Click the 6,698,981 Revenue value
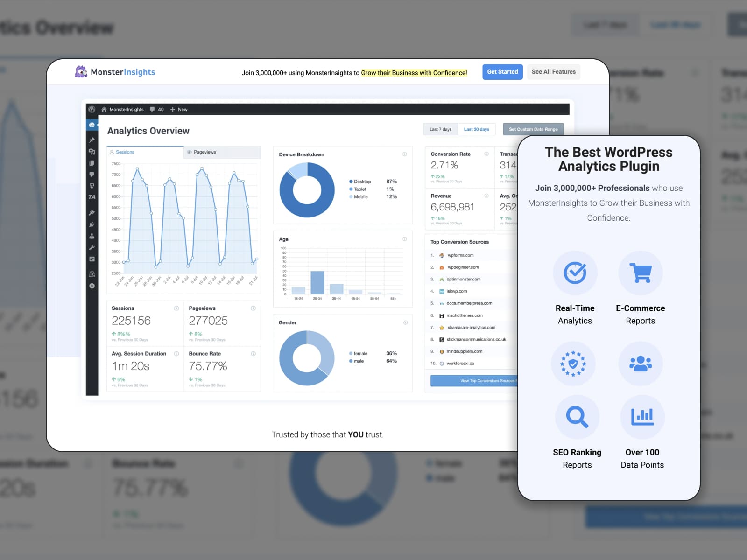Viewport: 747px width, 560px height. coord(452,207)
